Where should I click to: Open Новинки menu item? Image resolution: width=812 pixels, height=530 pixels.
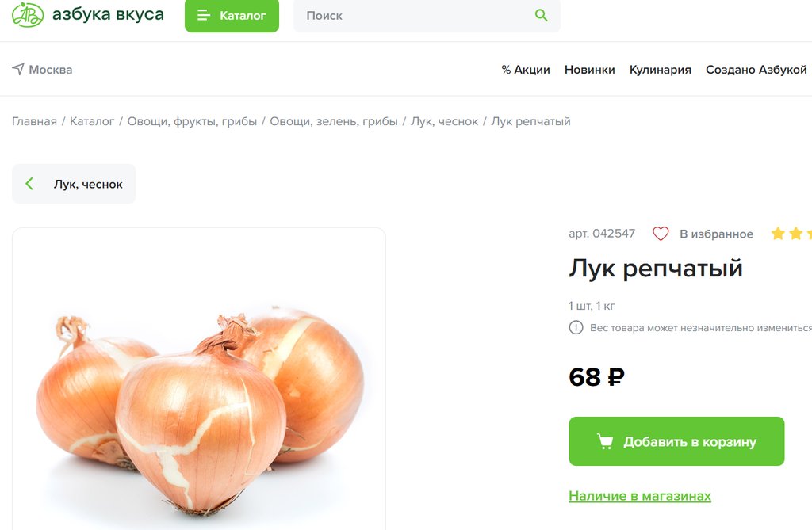point(590,70)
